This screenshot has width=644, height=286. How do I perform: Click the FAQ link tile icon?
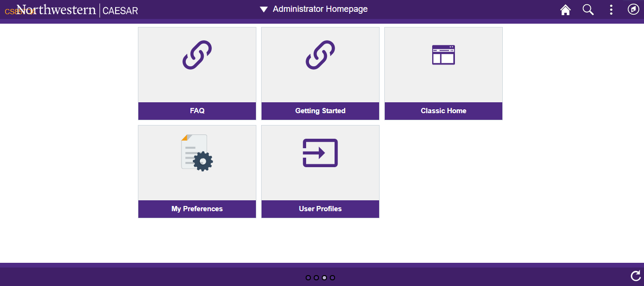pyautogui.click(x=197, y=55)
